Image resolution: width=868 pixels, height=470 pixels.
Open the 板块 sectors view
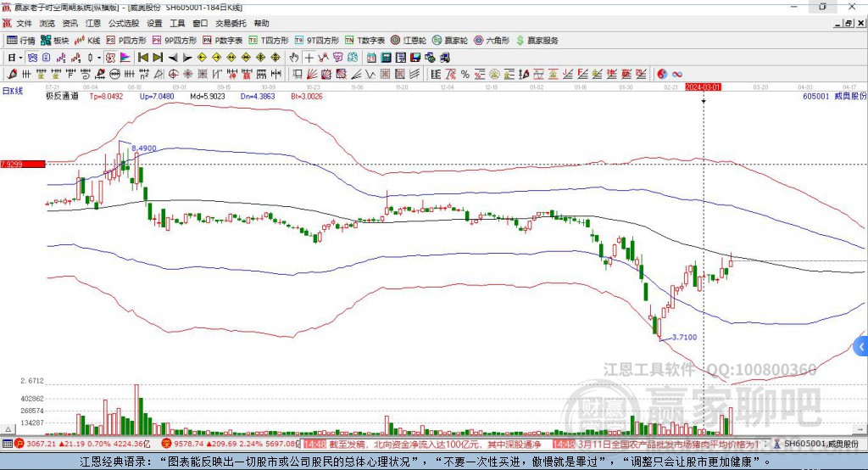[54, 41]
